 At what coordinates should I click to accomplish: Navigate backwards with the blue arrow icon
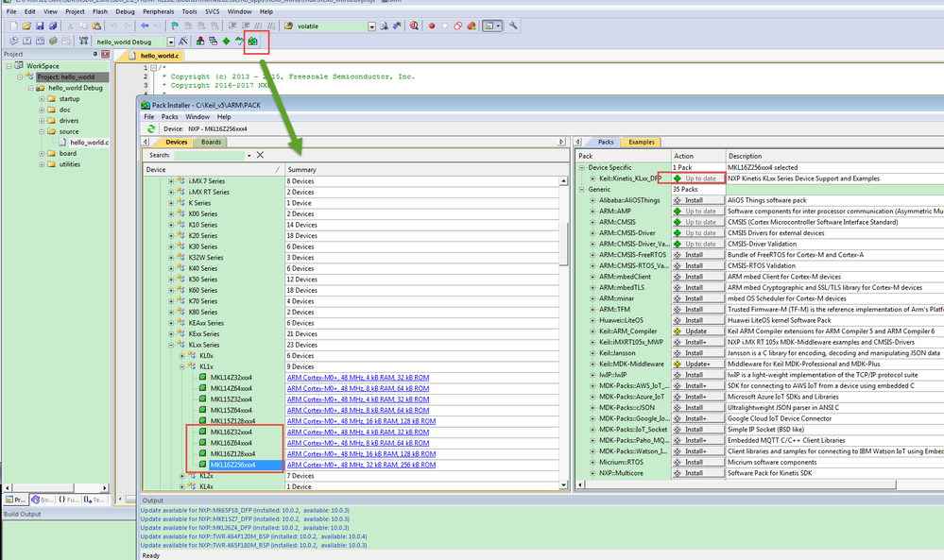click(145, 25)
